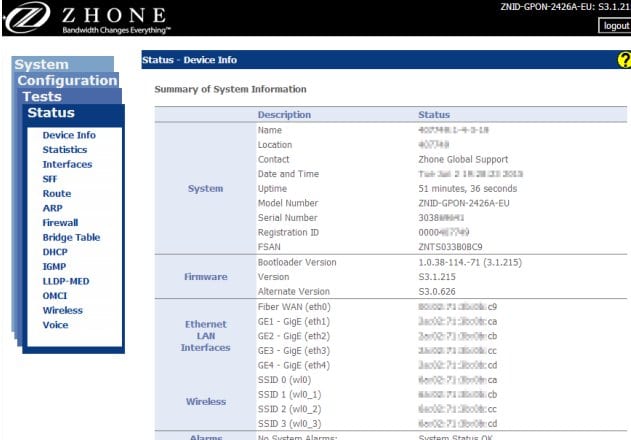
Task: Click the Description column header
Action: 284,115
